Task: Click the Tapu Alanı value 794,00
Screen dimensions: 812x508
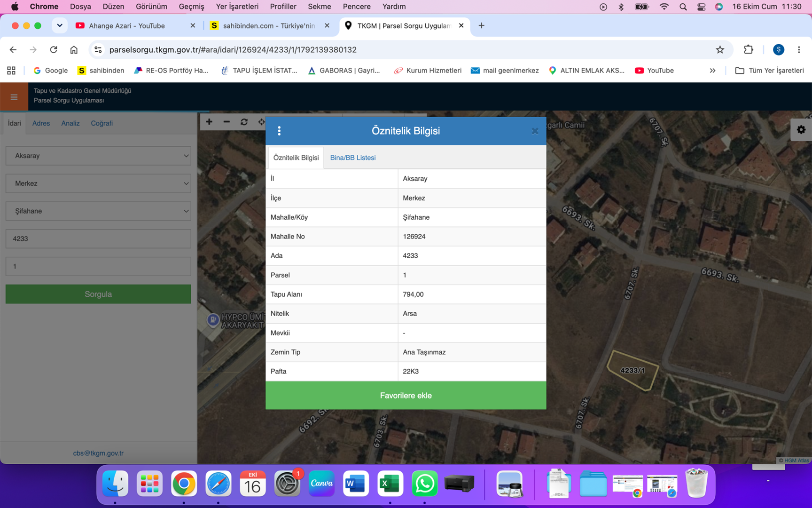Action: (413, 294)
